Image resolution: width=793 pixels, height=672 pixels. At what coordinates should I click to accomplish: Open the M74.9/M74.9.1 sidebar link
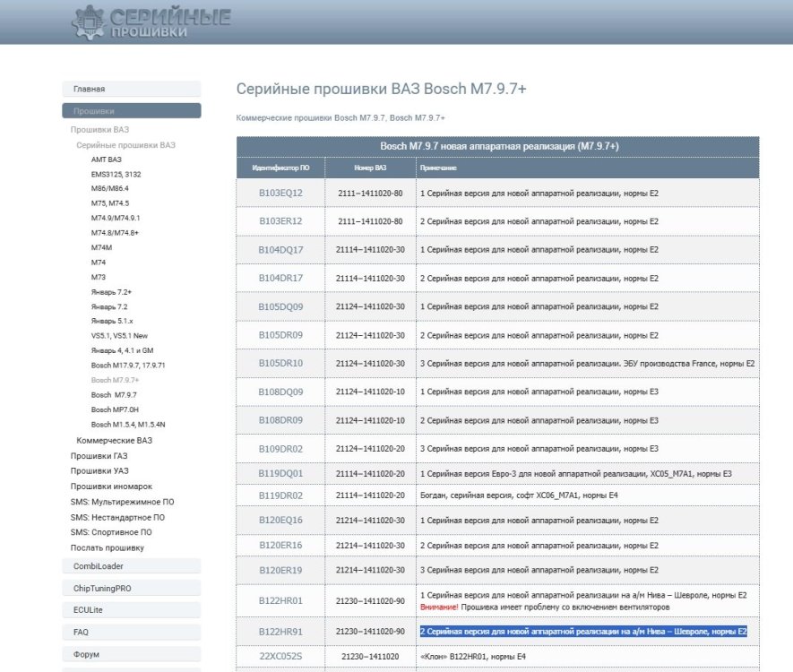(116, 218)
